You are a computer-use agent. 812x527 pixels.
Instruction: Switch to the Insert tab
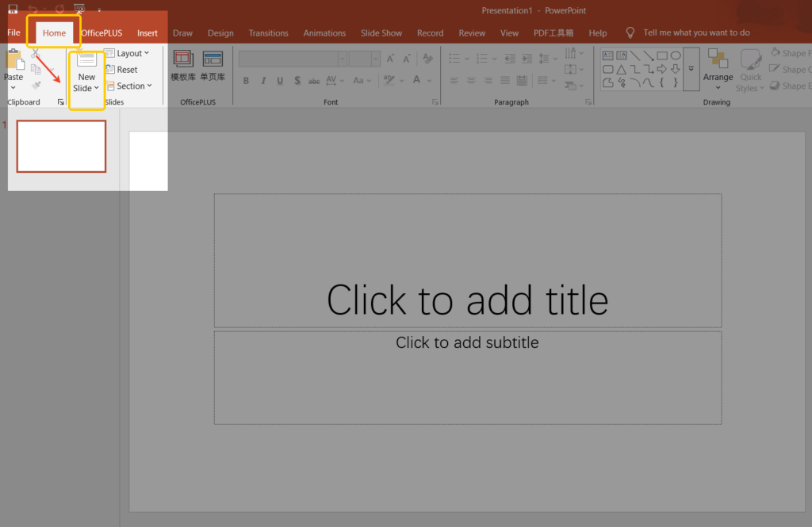point(147,33)
